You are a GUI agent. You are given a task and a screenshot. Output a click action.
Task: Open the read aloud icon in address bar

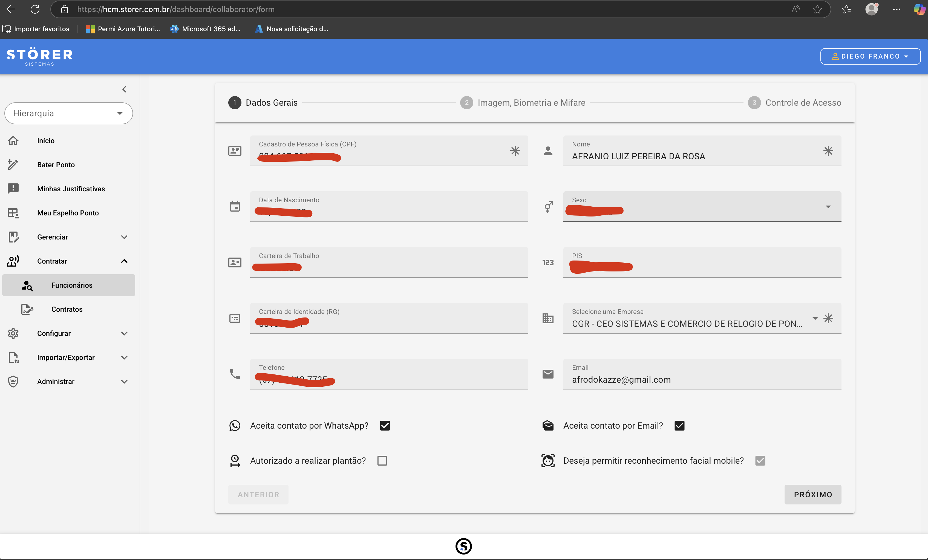796,9
